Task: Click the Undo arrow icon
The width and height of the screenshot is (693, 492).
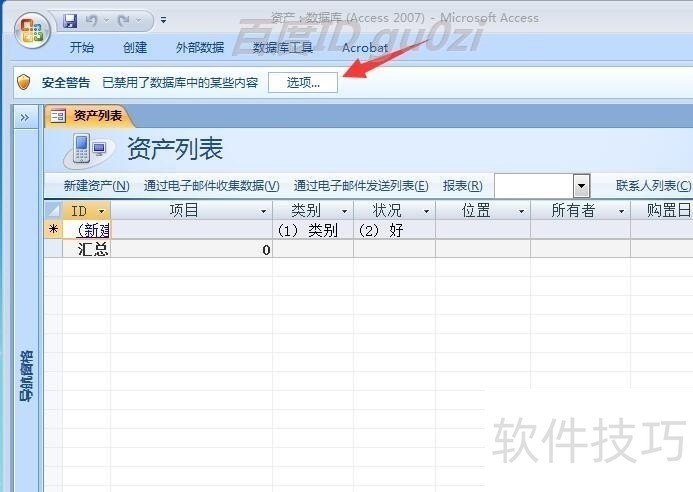Action: click(92, 19)
